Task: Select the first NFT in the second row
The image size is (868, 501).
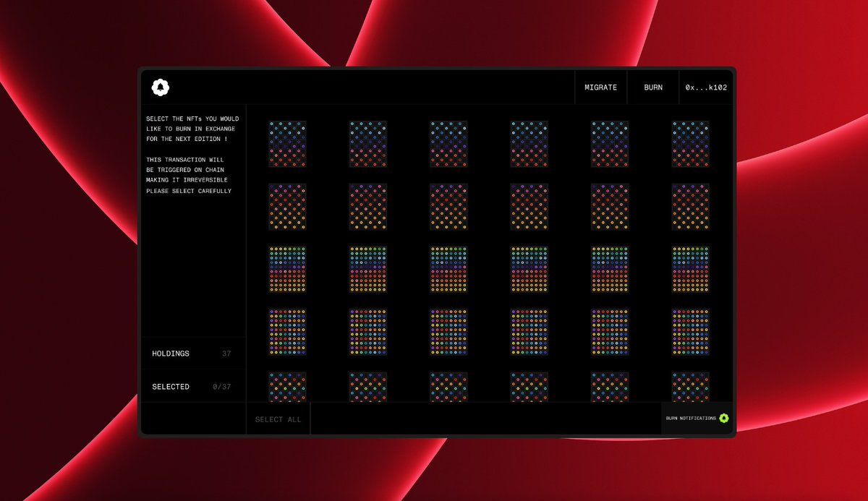Action: (287, 207)
